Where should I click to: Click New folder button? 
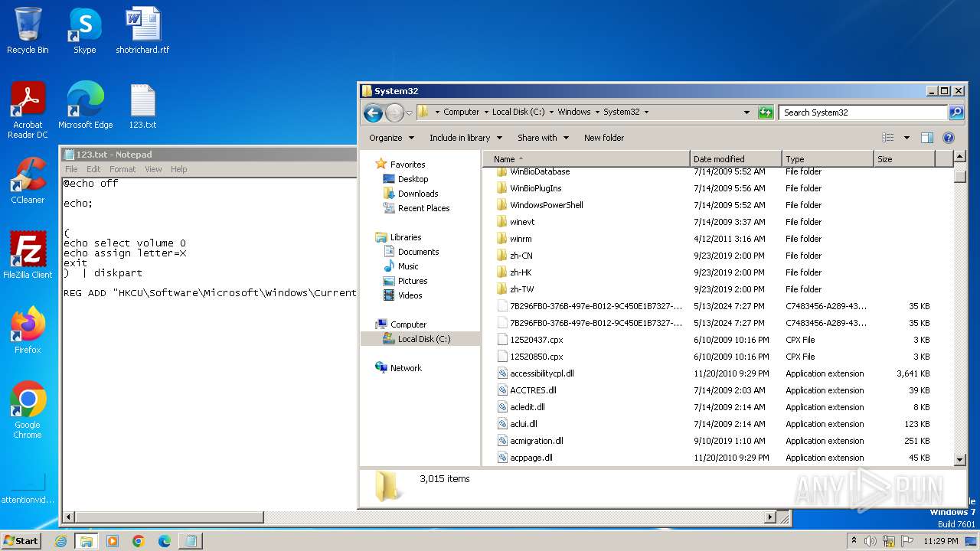pyautogui.click(x=604, y=138)
